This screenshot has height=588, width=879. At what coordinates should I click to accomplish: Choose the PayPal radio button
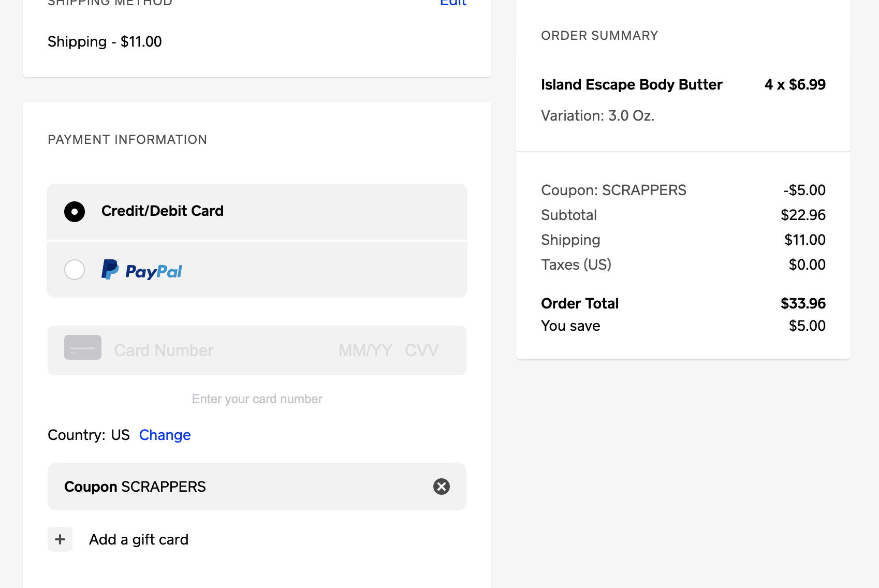click(x=75, y=270)
